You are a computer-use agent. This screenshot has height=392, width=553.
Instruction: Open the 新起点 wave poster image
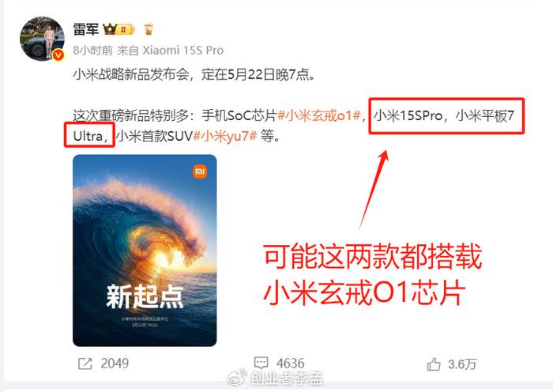[145, 251]
